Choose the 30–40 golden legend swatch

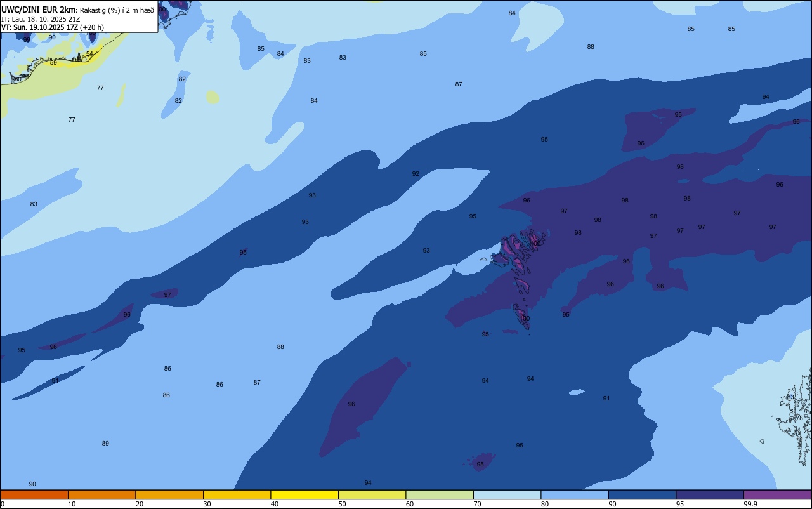click(x=237, y=494)
